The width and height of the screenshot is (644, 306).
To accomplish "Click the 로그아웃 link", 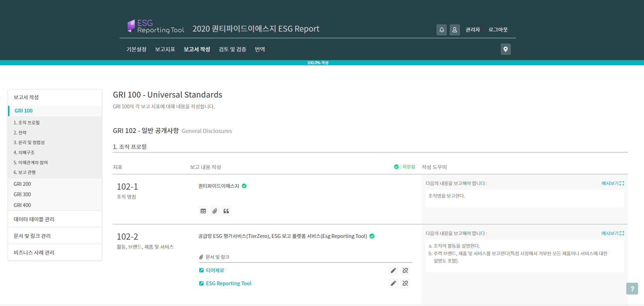I will pyautogui.click(x=498, y=30).
